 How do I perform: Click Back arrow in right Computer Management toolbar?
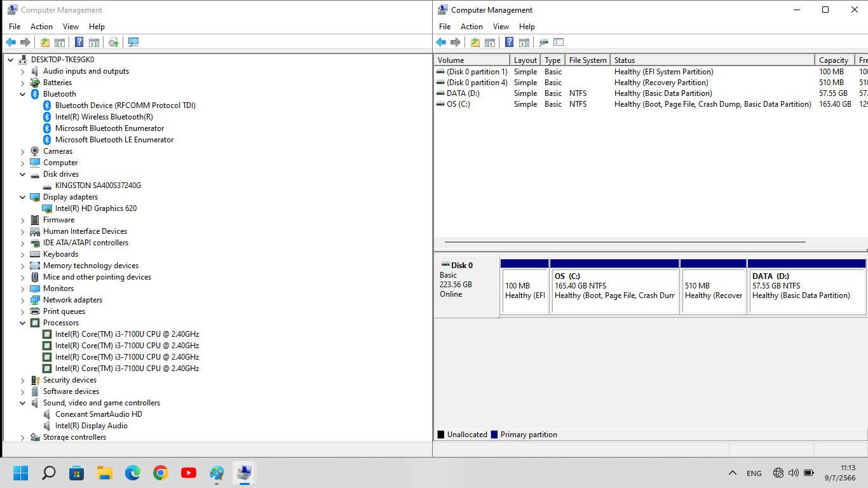[x=441, y=43]
